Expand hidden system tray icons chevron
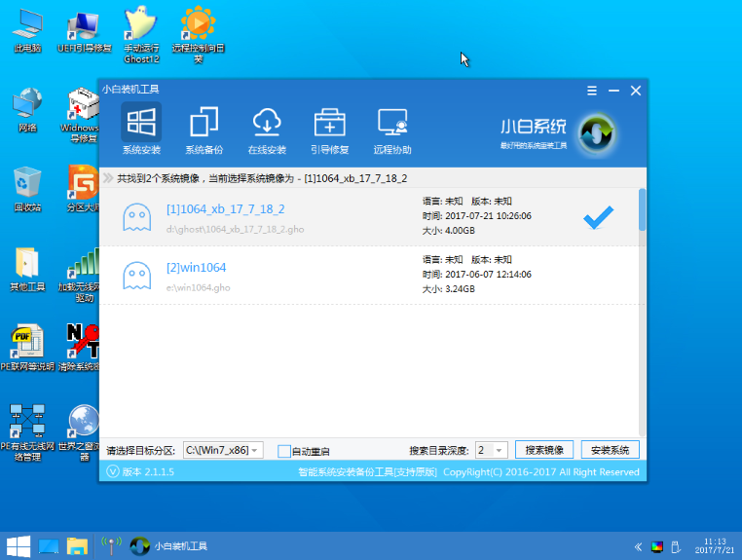The image size is (742, 560). (638, 547)
